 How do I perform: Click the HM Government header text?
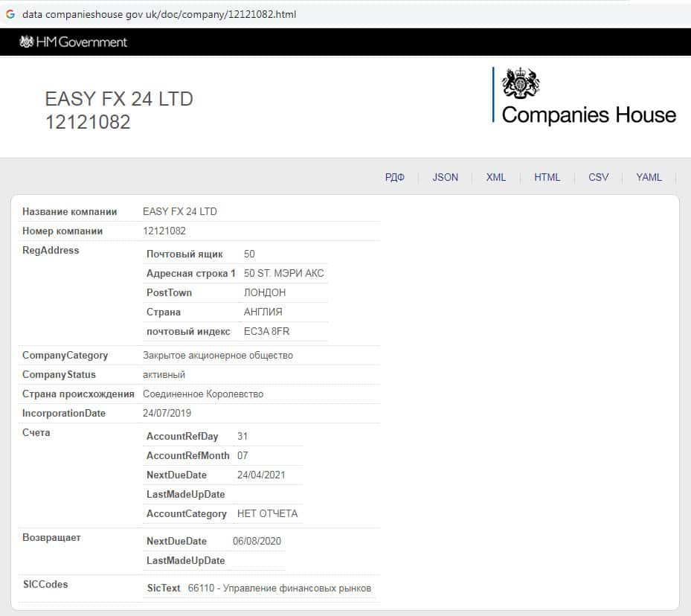[x=82, y=42]
